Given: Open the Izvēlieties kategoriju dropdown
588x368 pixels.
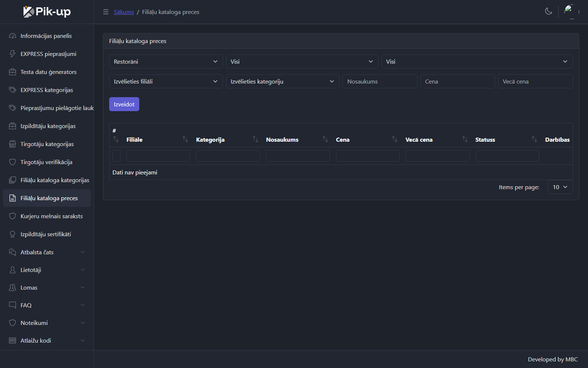Looking at the screenshot, I should 283,81.
